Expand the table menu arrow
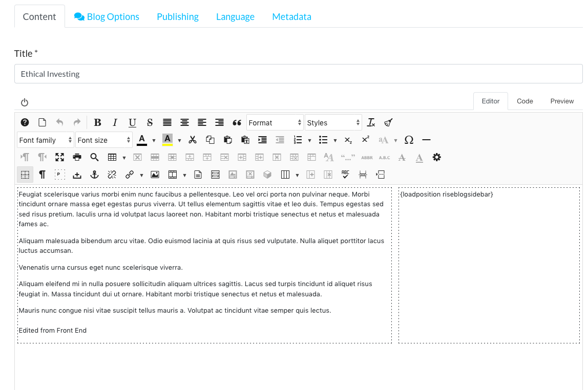Viewport: 588px width, 390px height. (124, 158)
